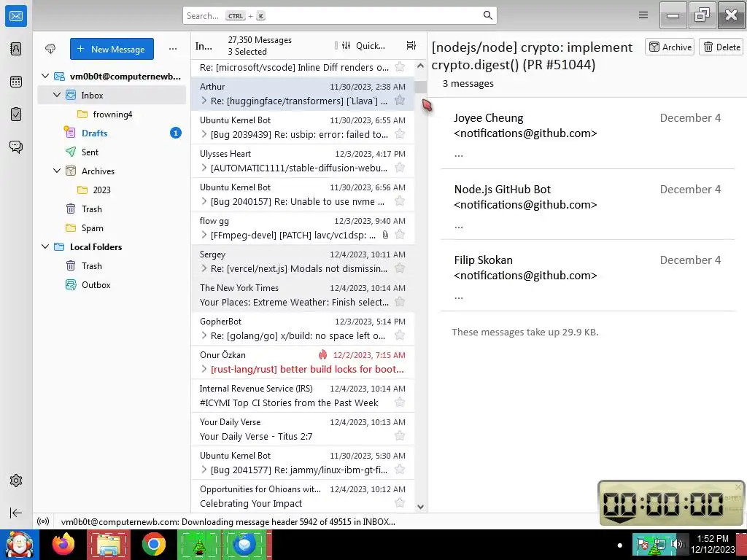Delete the selected messages
Viewport: 747px width, 560px height.
(x=721, y=47)
